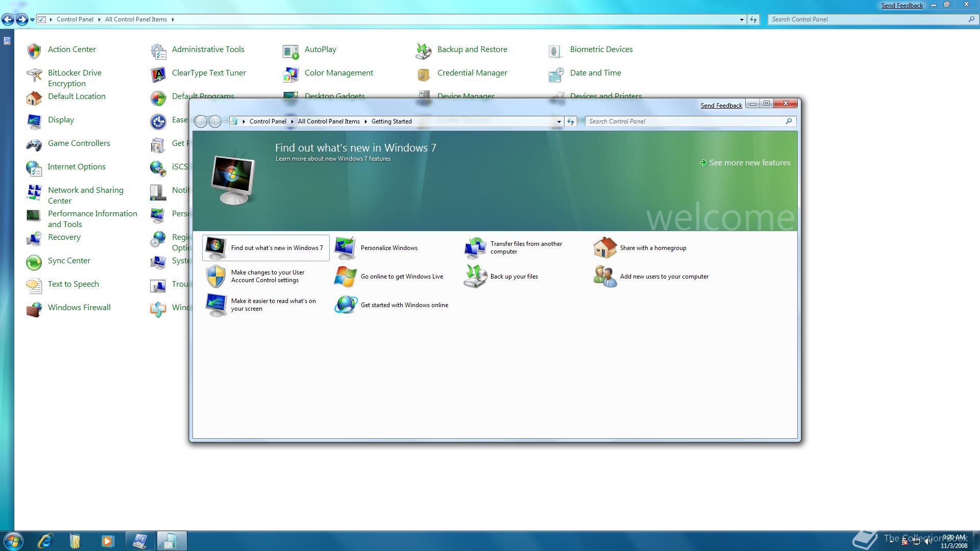Click the Personalize Windows icon
This screenshot has height=551, width=980.
[x=346, y=248]
